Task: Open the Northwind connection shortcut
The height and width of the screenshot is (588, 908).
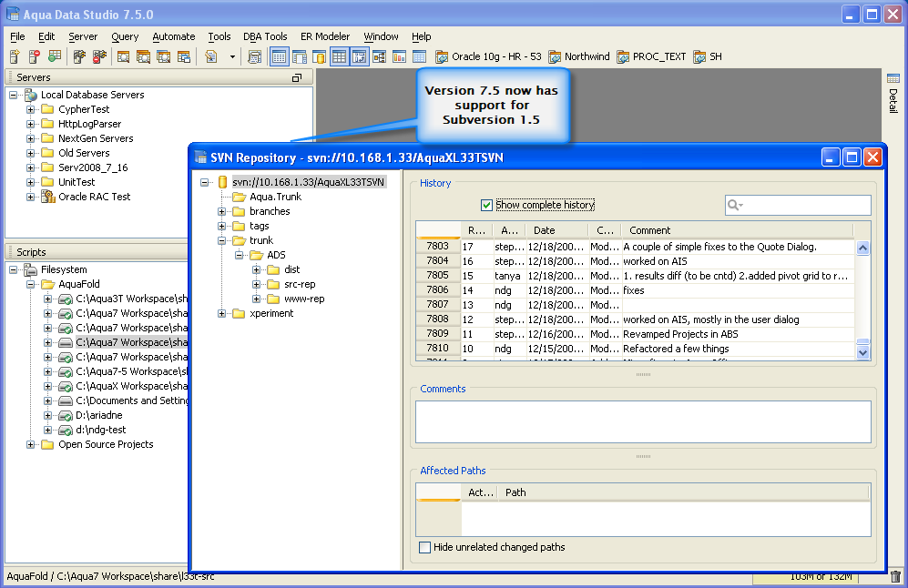Action: pyautogui.click(x=579, y=56)
